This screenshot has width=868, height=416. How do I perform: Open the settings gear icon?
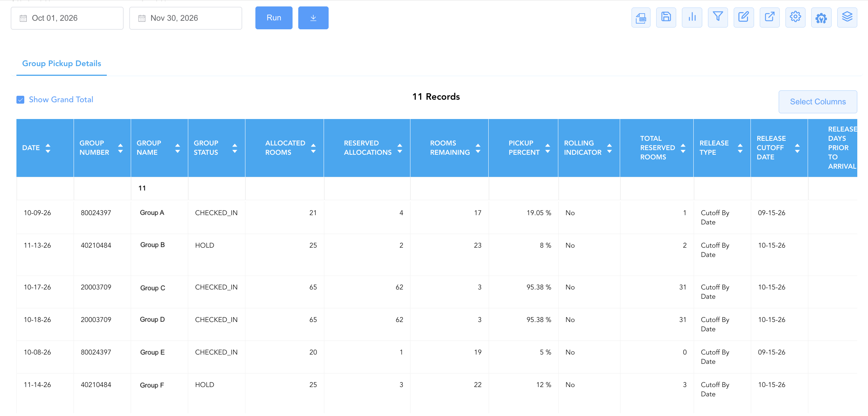click(795, 18)
